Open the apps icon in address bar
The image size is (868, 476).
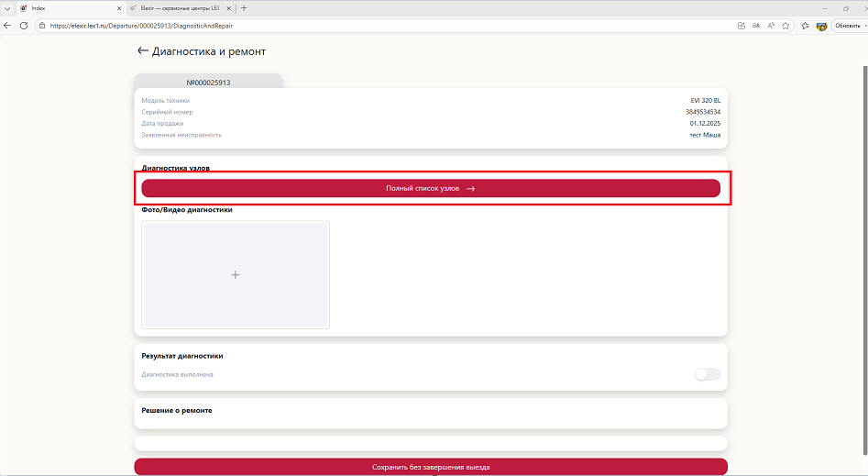(x=741, y=26)
